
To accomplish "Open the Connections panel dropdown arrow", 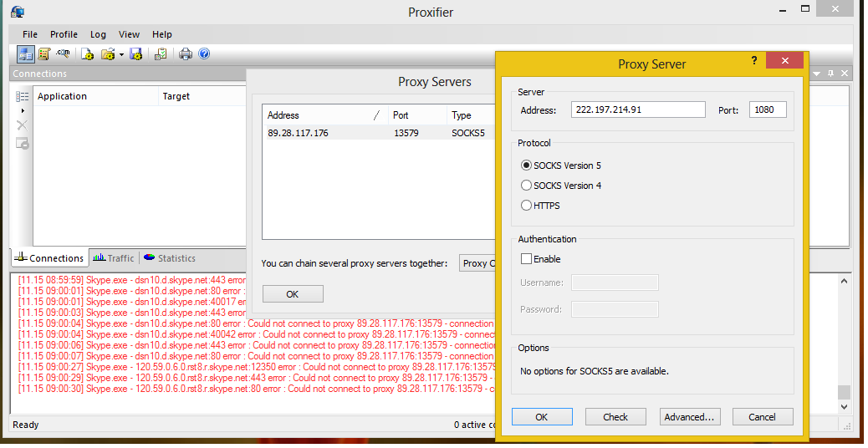I will coord(817,74).
